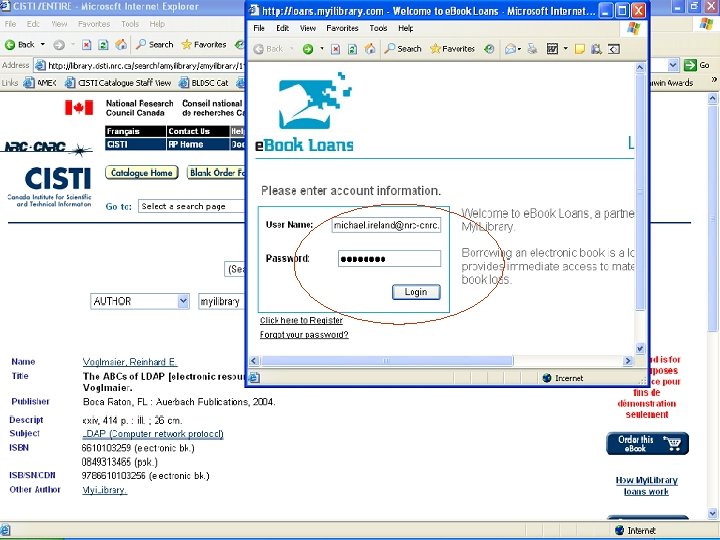
Task: Click the Edit page icon in eBook Loans toolbar
Action: (552, 48)
